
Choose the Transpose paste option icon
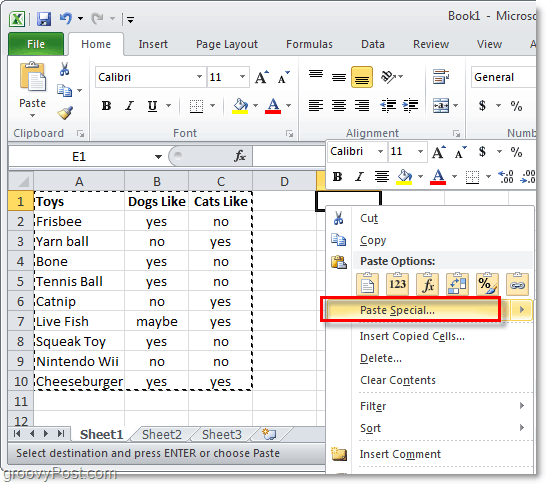[x=457, y=284]
